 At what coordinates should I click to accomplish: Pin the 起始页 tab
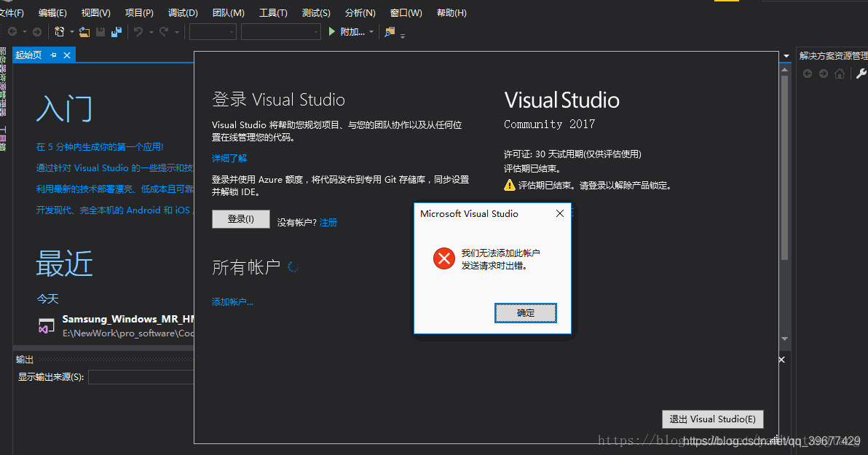click(53, 55)
